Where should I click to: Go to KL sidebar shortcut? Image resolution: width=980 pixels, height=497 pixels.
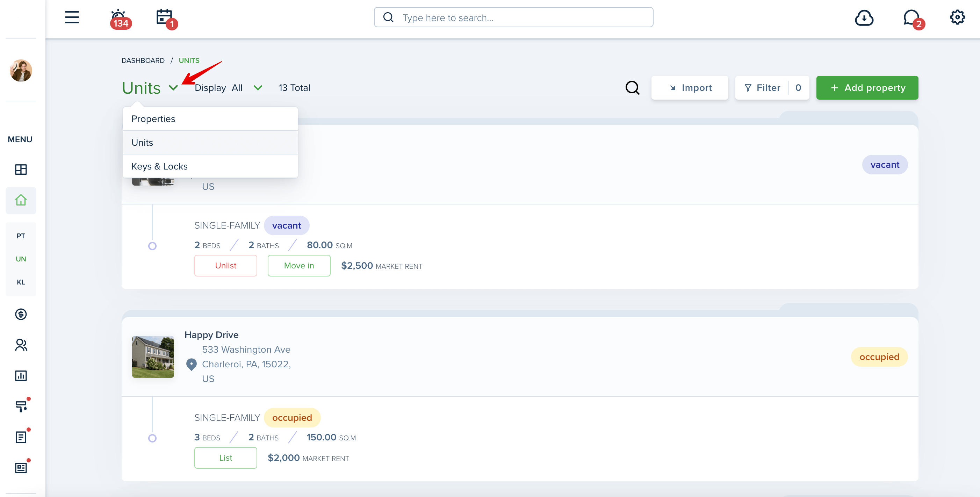[21, 282]
